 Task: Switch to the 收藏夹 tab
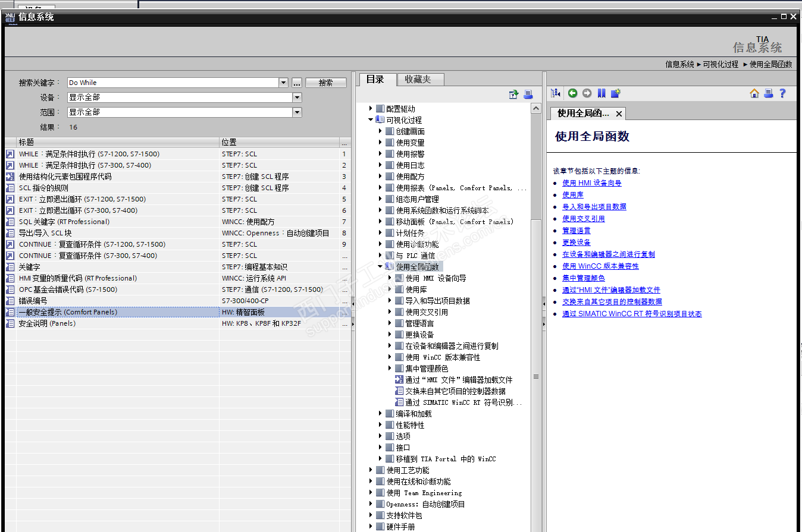pos(418,79)
